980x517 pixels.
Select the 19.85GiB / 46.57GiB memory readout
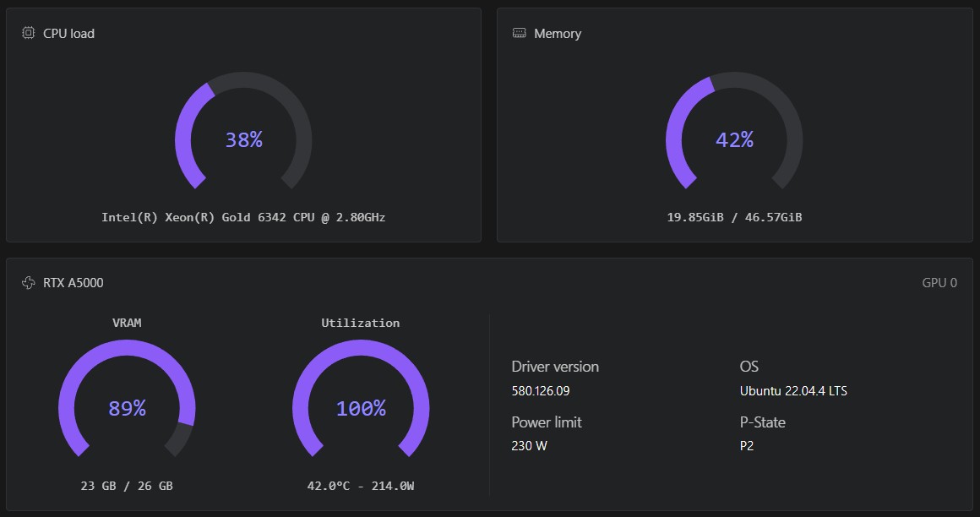(x=734, y=216)
